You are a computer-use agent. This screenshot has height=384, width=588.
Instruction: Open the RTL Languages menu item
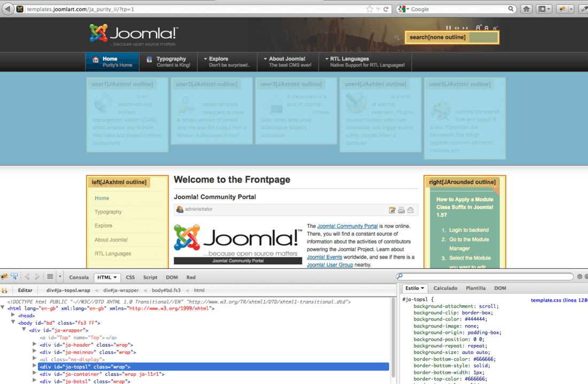[x=365, y=62]
